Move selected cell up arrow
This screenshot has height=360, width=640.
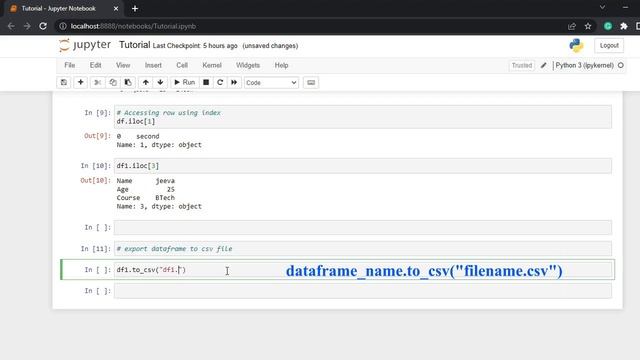point(145,82)
